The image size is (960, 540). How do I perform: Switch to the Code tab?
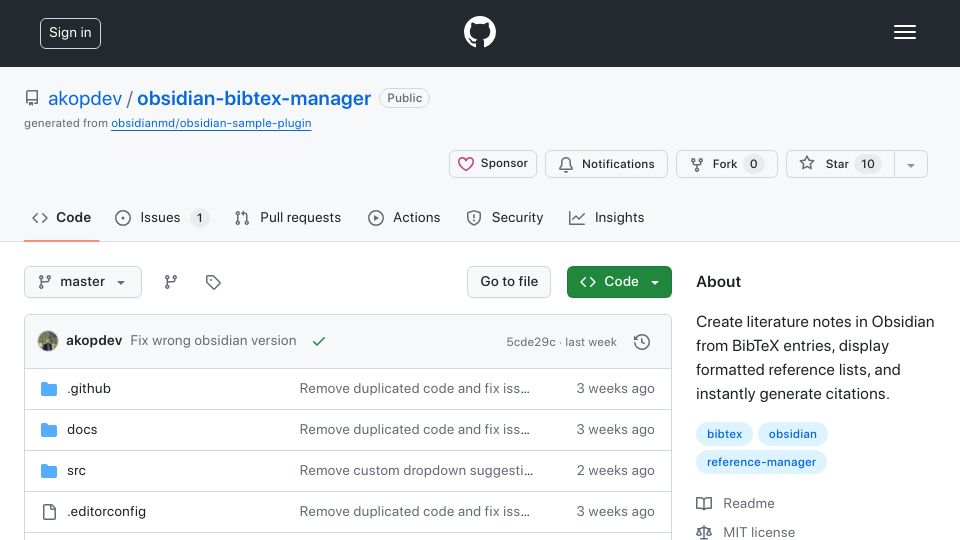tap(61, 218)
